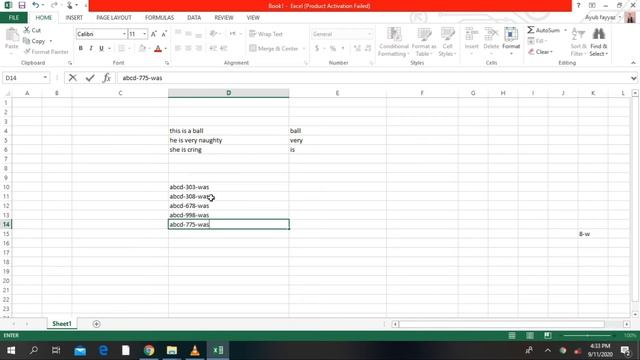
Task: Click cell containing 'abcd-303-was'
Action: 229,187
